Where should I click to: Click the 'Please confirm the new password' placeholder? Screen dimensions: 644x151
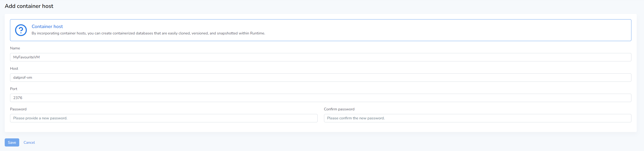point(356,118)
